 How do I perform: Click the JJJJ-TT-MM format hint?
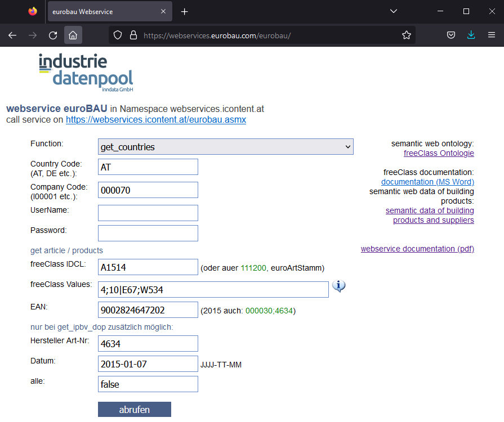[x=221, y=365]
